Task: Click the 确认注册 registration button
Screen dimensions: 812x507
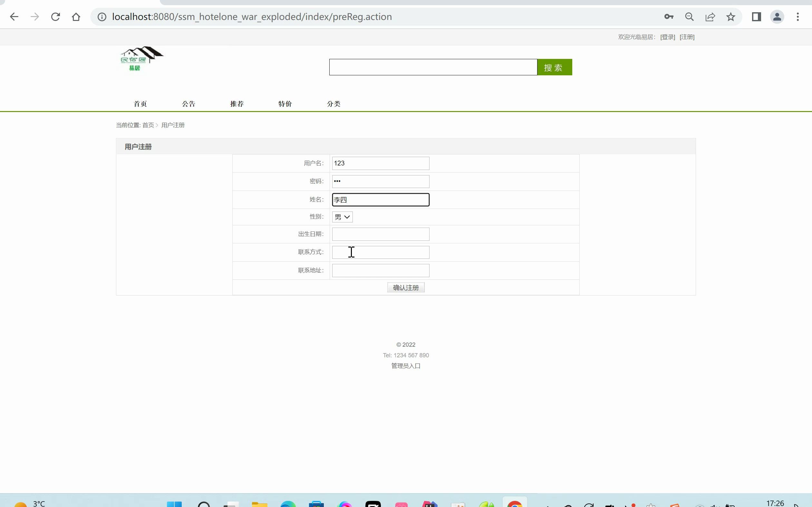Action: [405, 287]
